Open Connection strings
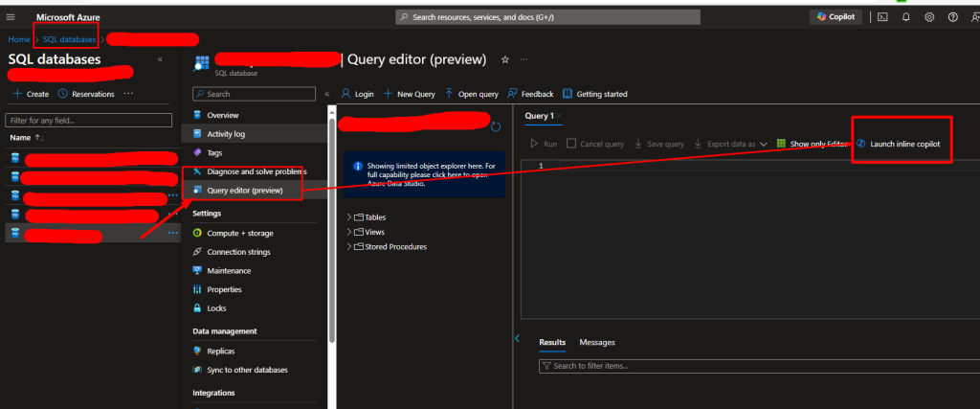Image resolution: width=980 pixels, height=409 pixels. click(238, 252)
